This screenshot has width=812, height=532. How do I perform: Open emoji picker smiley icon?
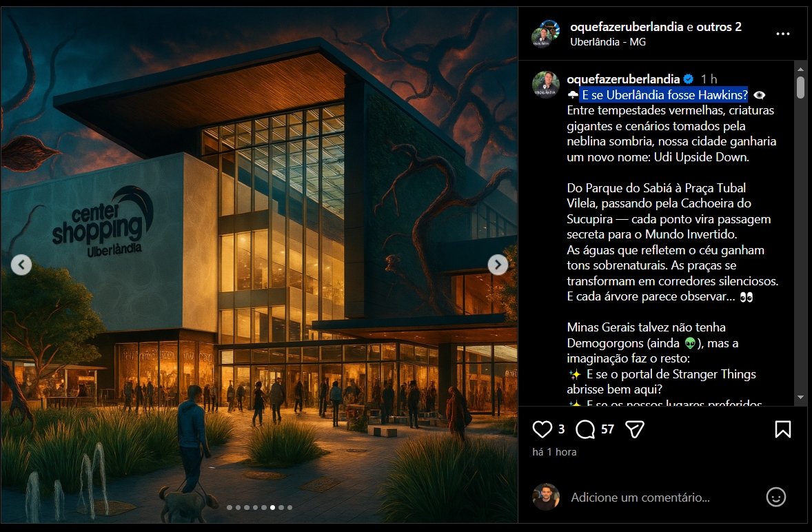pos(775,497)
